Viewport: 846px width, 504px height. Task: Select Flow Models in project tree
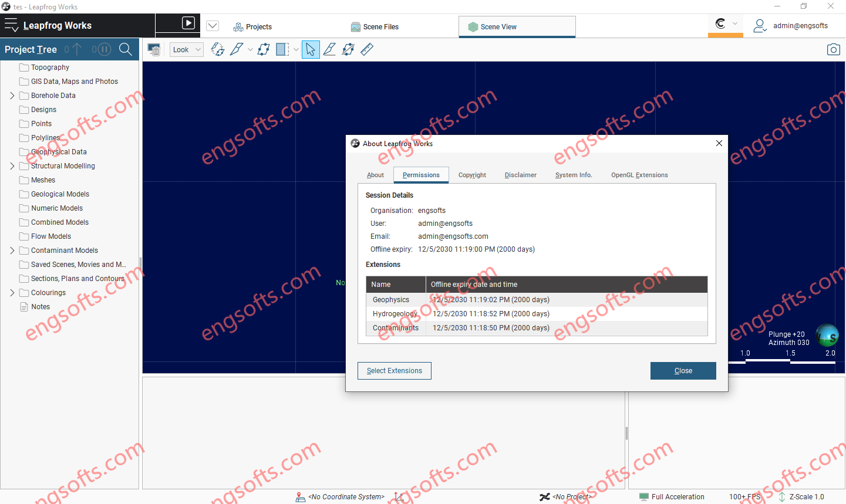pos(51,236)
